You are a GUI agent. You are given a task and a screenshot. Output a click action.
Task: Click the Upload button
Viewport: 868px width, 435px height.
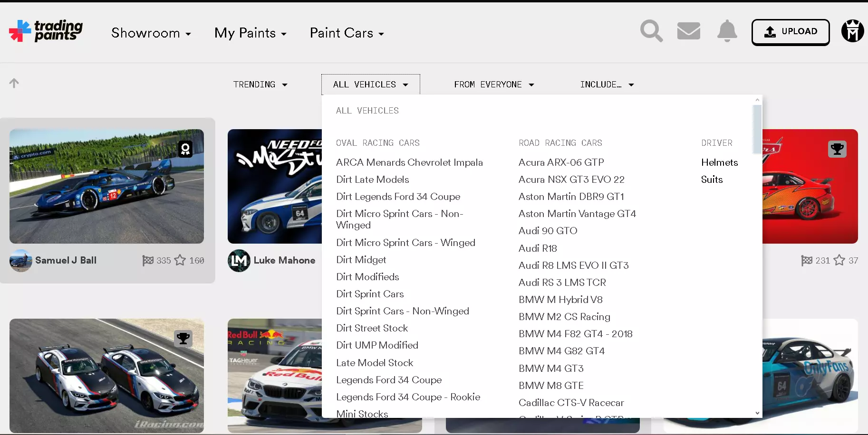click(791, 32)
